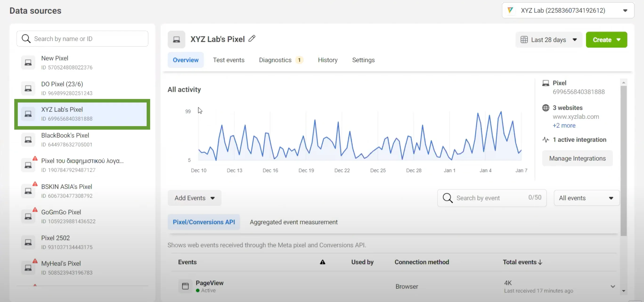Click the scrollbar down arrow near PageView row
The width and height of the screenshot is (644, 302).
click(624, 291)
